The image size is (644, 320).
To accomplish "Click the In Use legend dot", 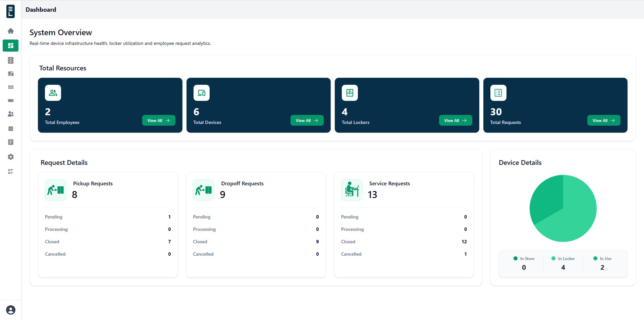I will pyautogui.click(x=595, y=258).
